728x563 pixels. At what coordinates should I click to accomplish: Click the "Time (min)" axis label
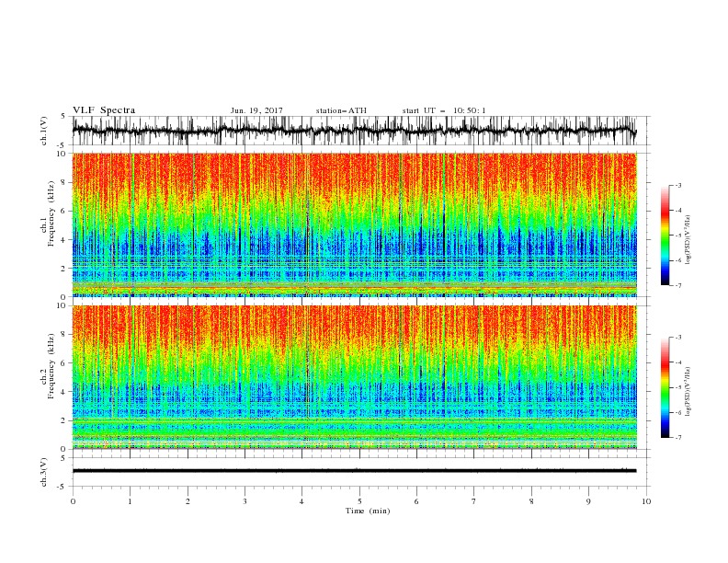point(368,511)
